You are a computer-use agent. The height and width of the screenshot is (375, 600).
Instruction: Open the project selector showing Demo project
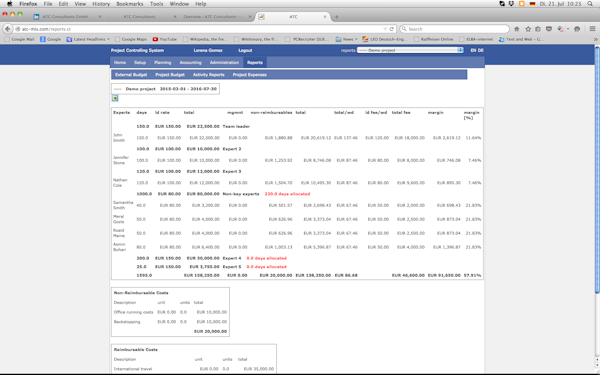[x=410, y=50]
